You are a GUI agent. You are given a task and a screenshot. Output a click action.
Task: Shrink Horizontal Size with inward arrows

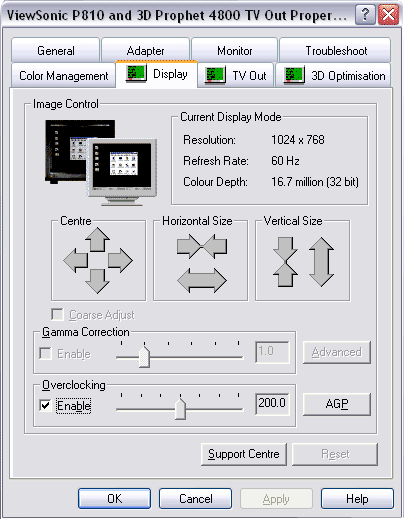point(202,246)
